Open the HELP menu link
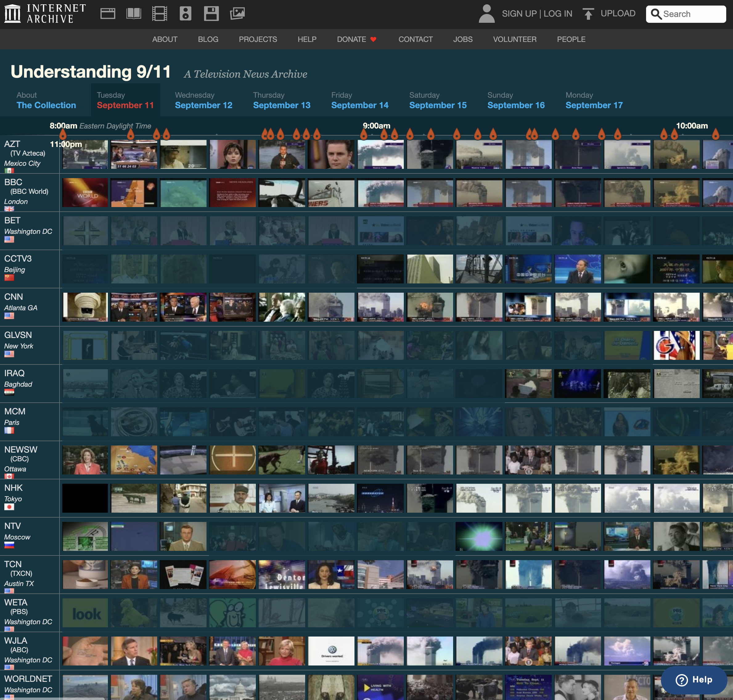733x700 pixels. pyautogui.click(x=307, y=39)
